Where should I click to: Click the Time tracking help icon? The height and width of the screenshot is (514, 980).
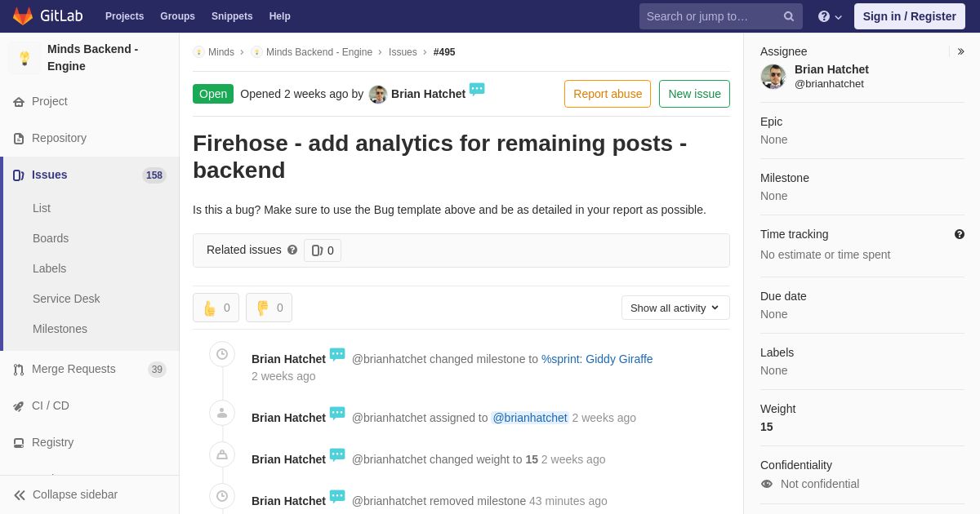[960, 234]
